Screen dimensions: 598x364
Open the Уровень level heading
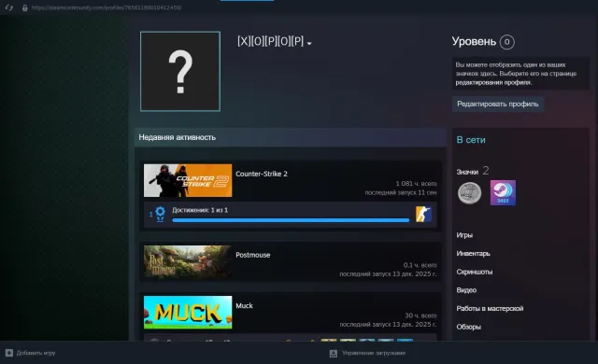pos(474,41)
